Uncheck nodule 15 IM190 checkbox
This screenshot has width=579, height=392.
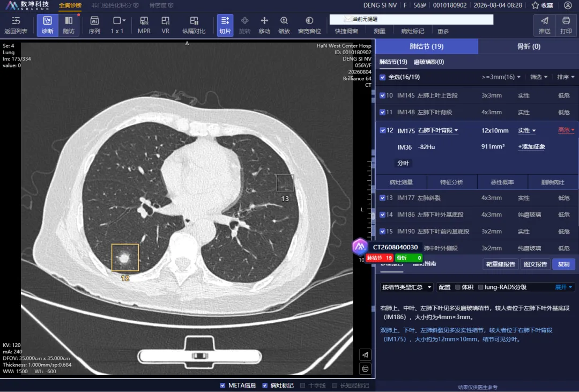(x=383, y=231)
